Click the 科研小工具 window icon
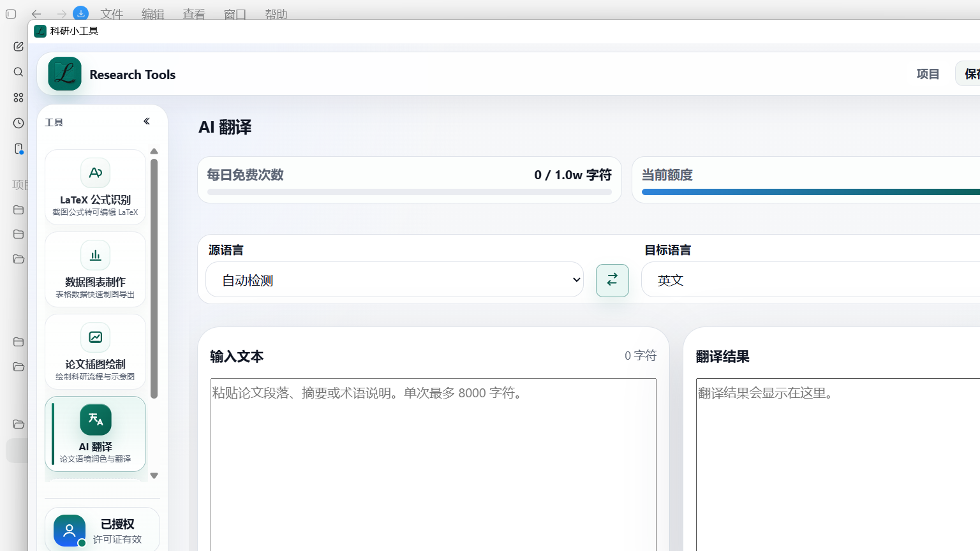980x551 pixels. [x=40, y=31]
